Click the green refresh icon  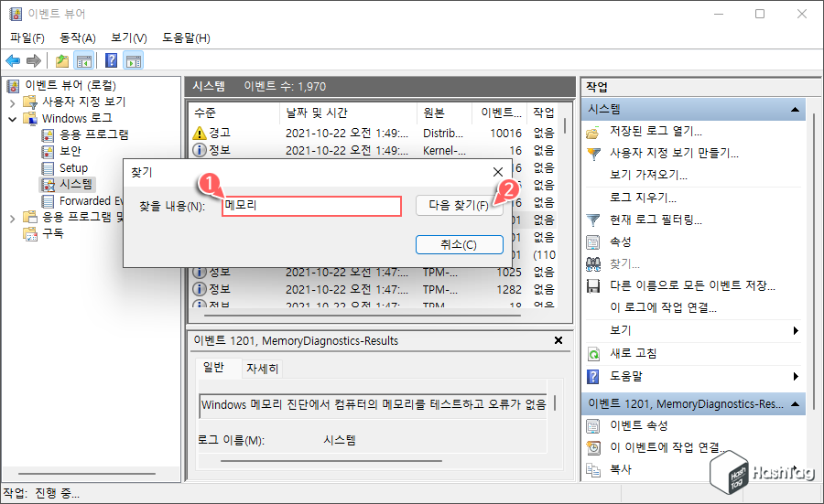pos(592,354)
